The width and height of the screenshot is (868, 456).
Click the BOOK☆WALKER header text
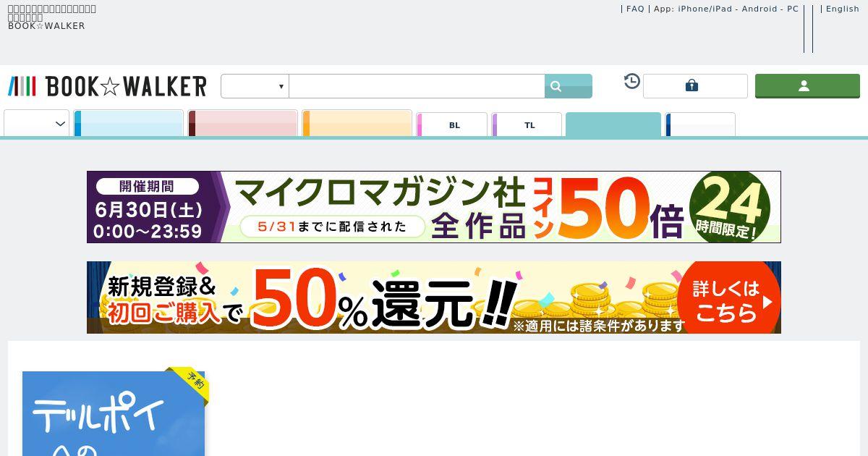(46, 26)
